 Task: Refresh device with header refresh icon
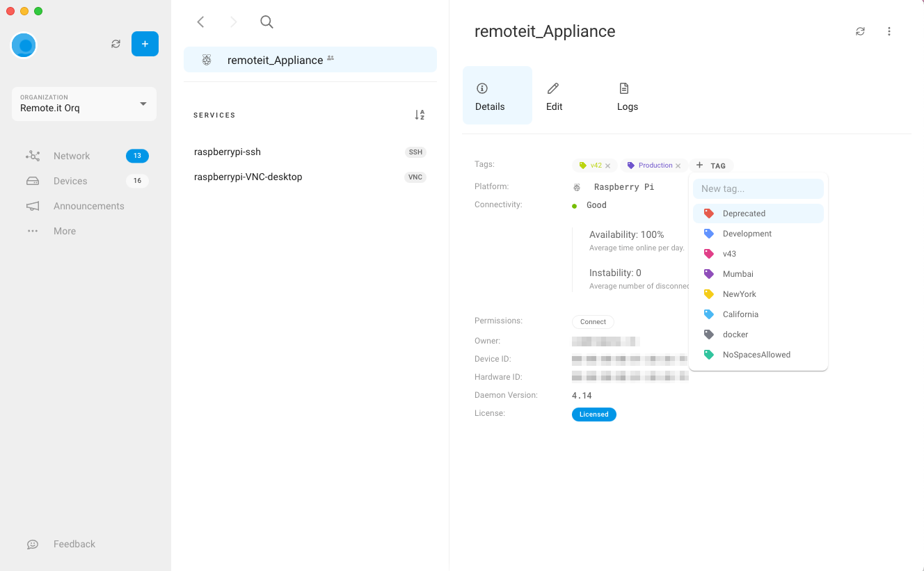(x=861, y=31)
